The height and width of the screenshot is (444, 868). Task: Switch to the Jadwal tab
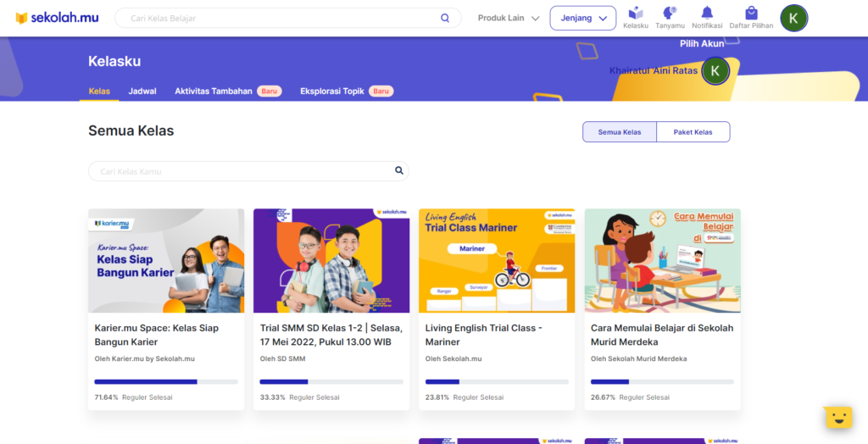tap(142, 92)
